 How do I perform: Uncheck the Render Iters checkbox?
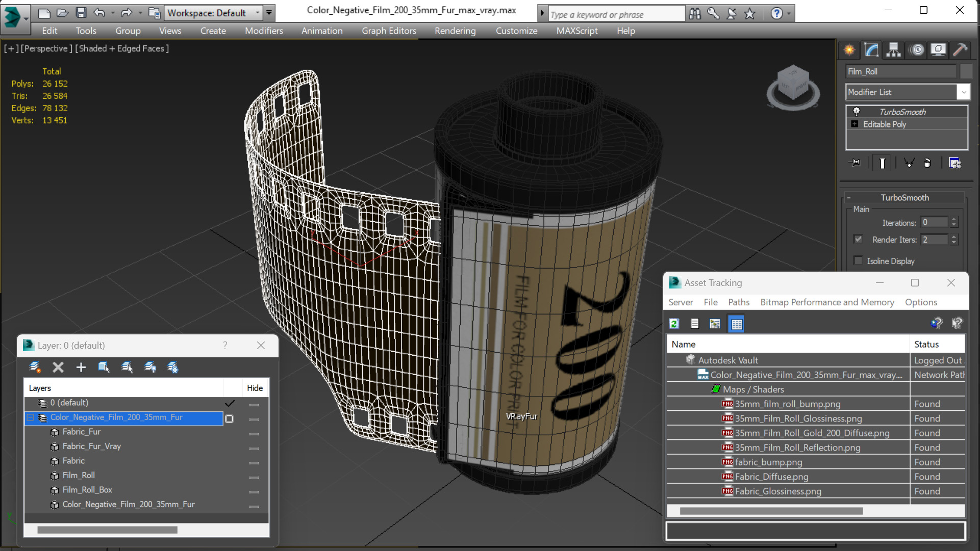click(x=858, y=239)
